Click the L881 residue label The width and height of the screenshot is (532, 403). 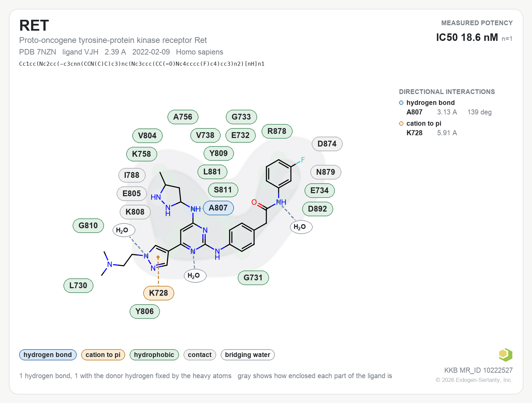coord(212,172)
